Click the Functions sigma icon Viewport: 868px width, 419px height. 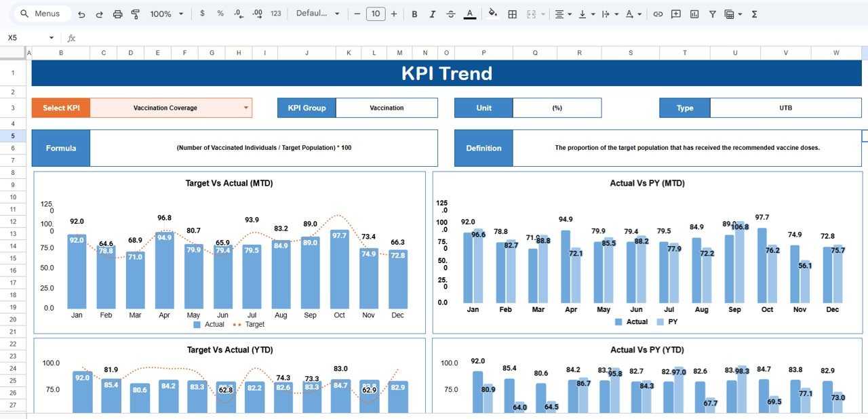tap(754, 14)
